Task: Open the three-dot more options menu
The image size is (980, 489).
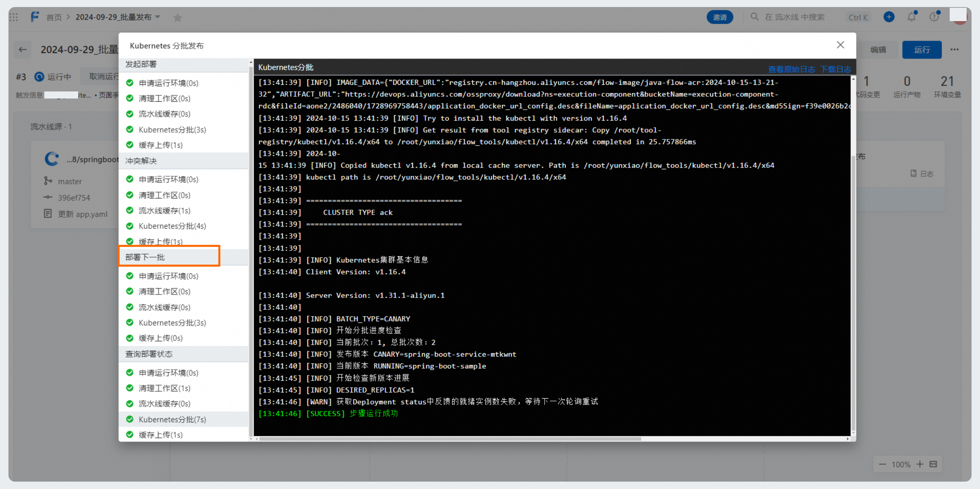Action: pos(954,50)
